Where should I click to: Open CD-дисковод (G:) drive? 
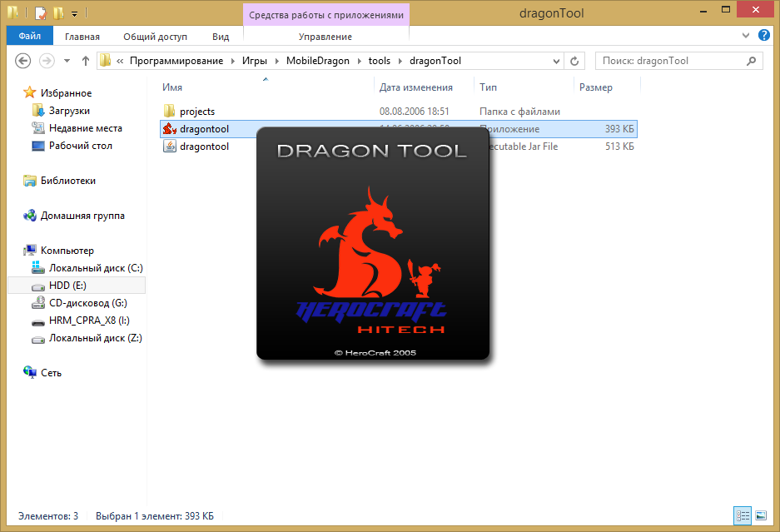pos(87,302)
